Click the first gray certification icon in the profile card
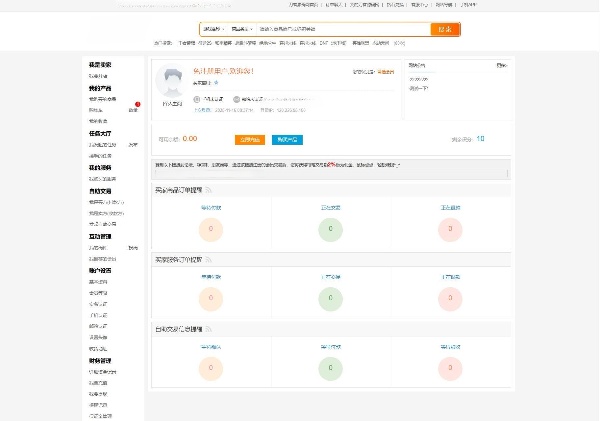The image size is (600, 421). coord(197,99)
